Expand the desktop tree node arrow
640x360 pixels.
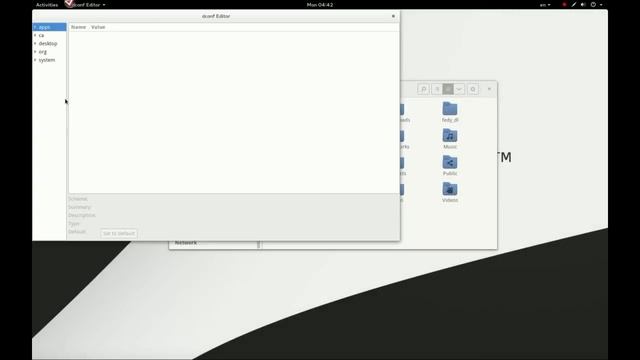(x=35, y=43)
